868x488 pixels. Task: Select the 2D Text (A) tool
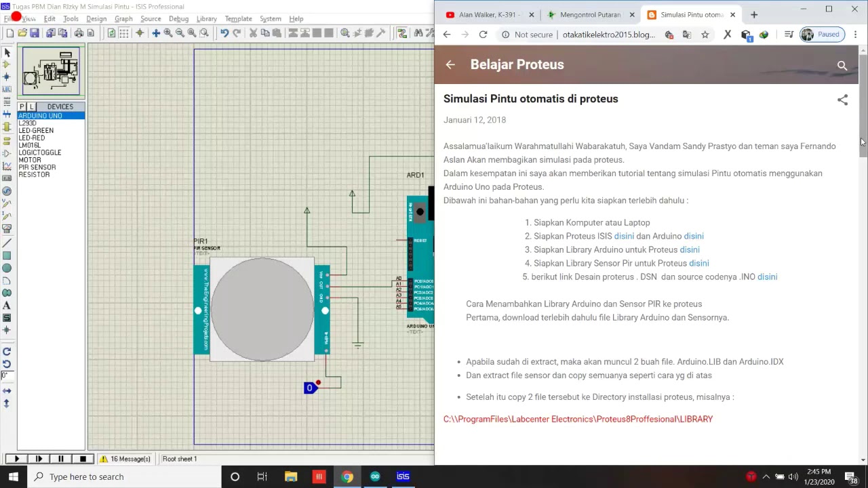7,306
